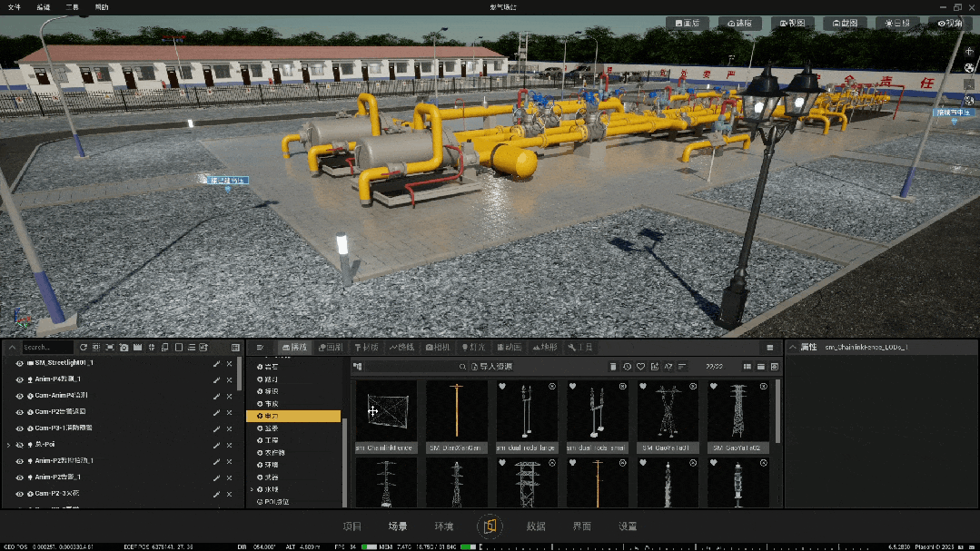This screenshot has width=980, height=551.
Task: Click the grid layout icon in outliner toolbar
Action: (x=235, y=348)
